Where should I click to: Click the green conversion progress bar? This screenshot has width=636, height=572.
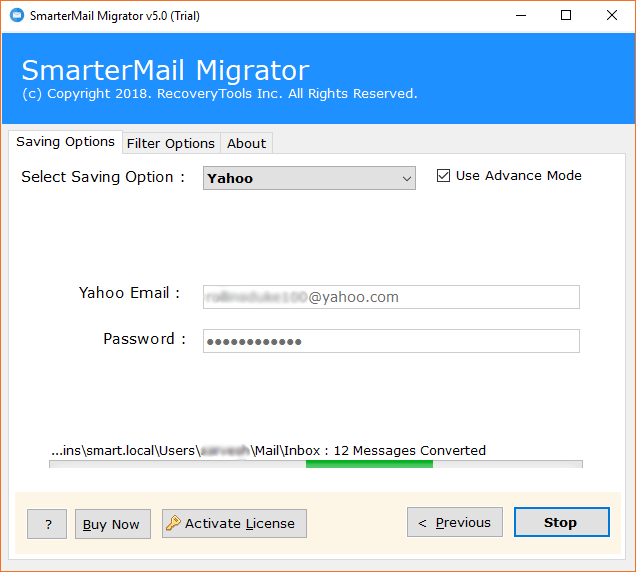point(316,464)
